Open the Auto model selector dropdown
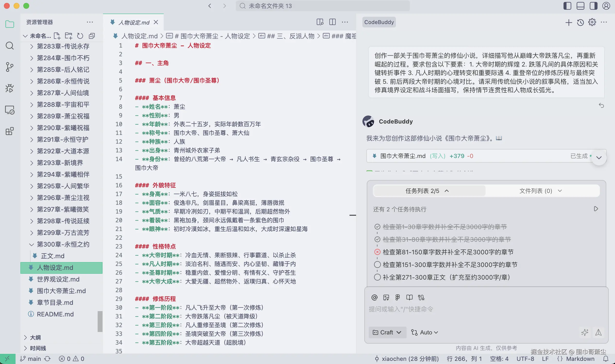This screenshot has height=364, width=615. pos(425,332)
